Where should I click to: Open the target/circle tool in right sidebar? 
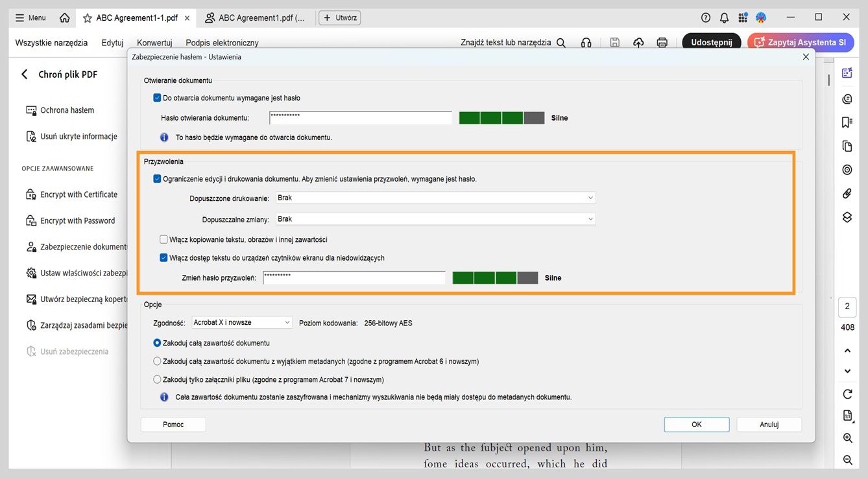click(847, 170)
